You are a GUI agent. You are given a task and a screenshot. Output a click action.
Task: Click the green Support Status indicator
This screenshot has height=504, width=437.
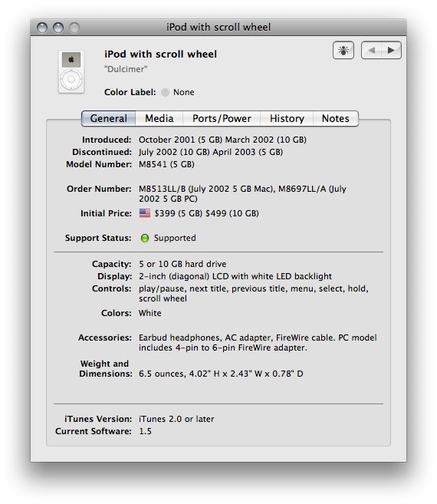145,238
